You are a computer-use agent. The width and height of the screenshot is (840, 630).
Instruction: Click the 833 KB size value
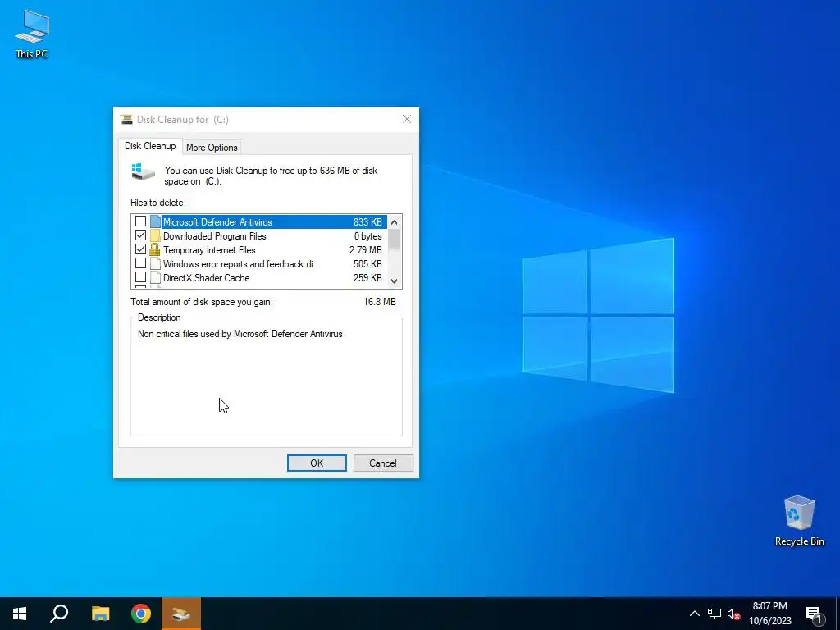(367, 221)
